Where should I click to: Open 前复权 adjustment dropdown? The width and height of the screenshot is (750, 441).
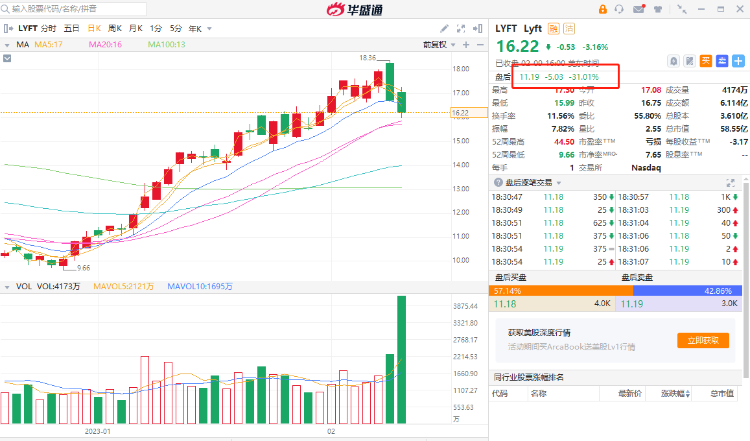coord(439,44)
